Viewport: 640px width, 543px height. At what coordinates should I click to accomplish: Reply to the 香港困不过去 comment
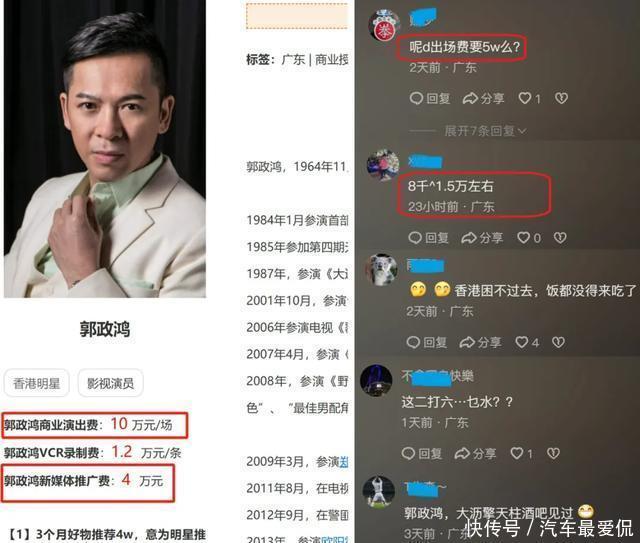(x=427, y=342)
